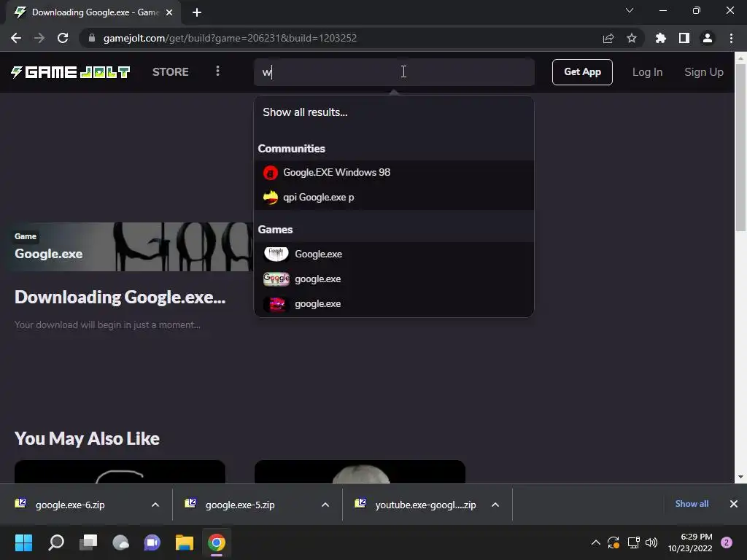Open the volume control in the tray
This screenshot has width=747, height=560.
(x=651, y=542)
